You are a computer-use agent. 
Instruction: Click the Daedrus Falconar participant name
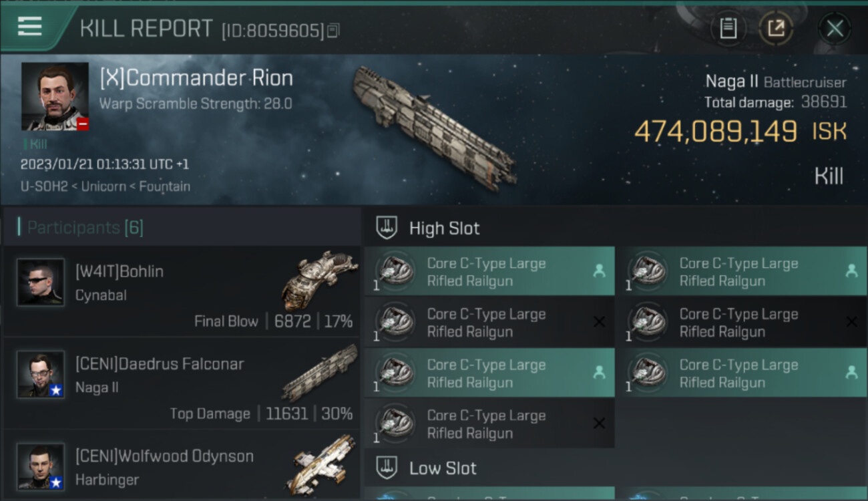point(160,364)
